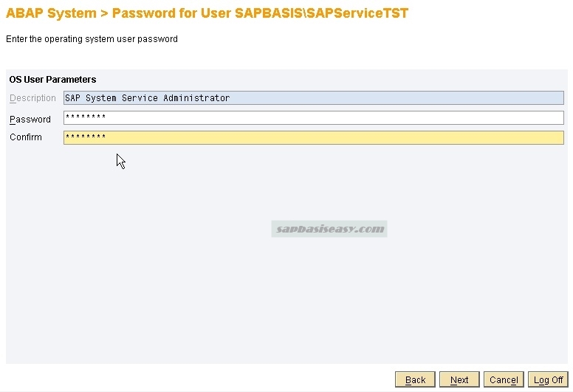
Task: Proceed with the Next button
Action: point(459,379)
